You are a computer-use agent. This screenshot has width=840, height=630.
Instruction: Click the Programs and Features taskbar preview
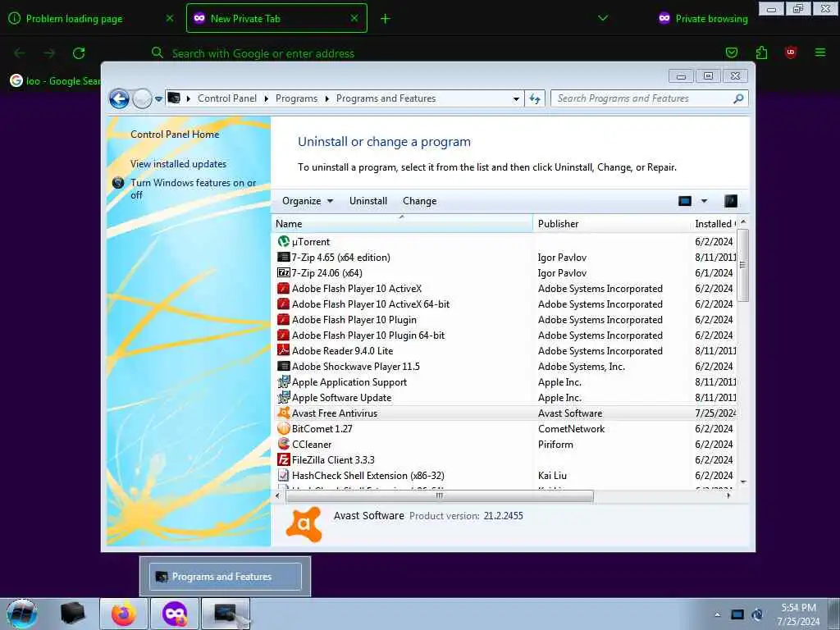[225, 577]
